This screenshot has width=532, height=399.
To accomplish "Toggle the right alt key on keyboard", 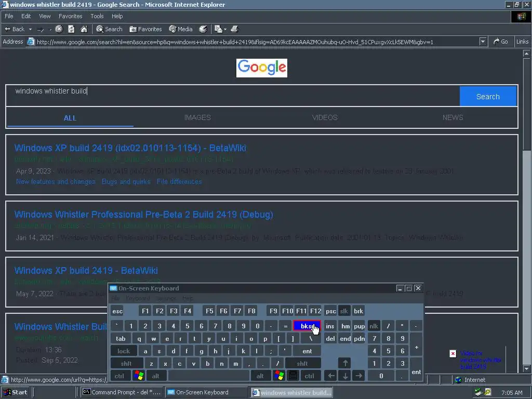I will click(x=260, y=376).
